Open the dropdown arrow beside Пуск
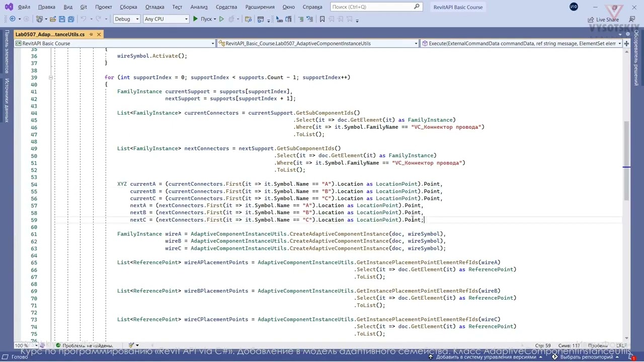 (x=215, y=19)
